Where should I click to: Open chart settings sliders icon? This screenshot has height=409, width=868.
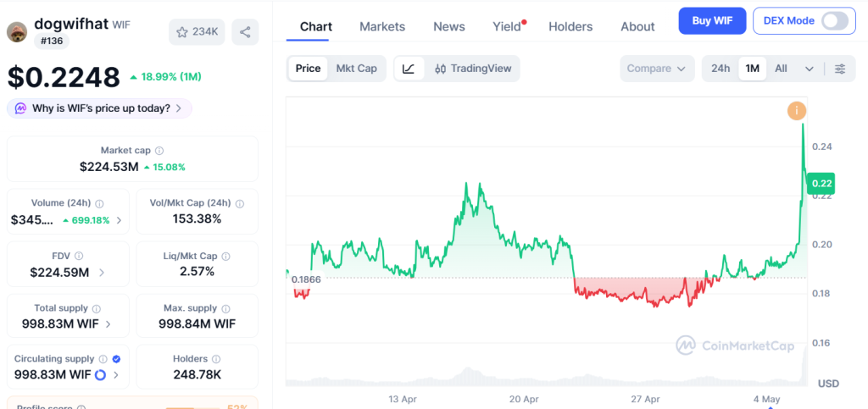click(x=840, y=69)
